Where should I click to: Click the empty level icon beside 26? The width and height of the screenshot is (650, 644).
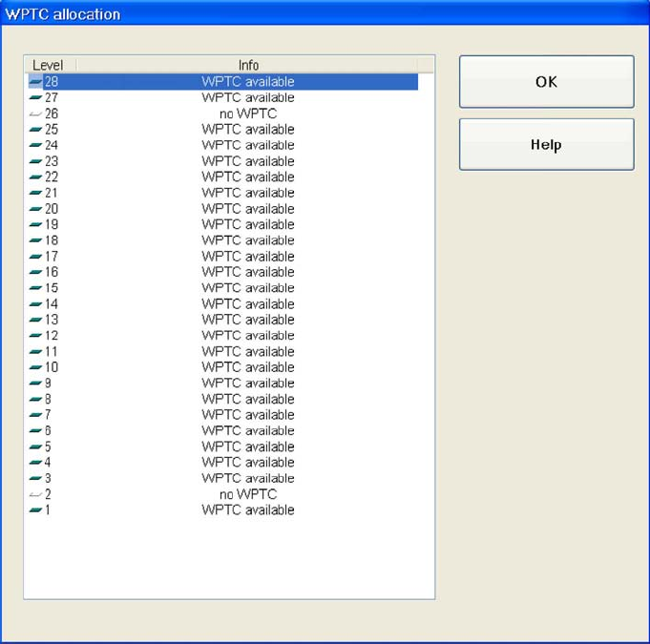tap(35, 114)
